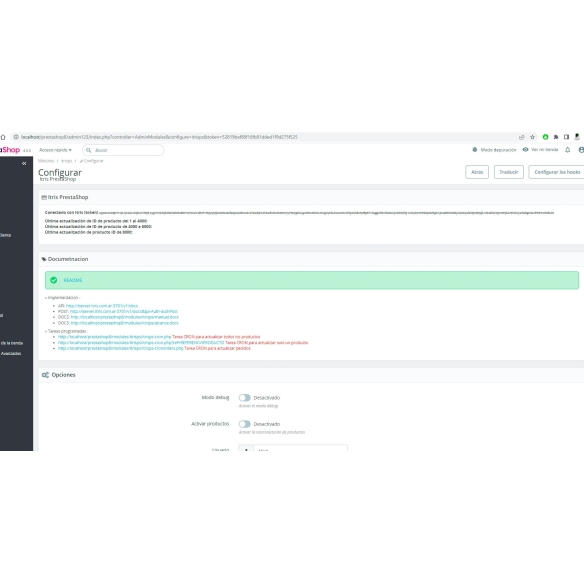Click the 'Activar el modo debug' hint text
This screenshot has height=584, width=584.
click(x=258, y=406)
